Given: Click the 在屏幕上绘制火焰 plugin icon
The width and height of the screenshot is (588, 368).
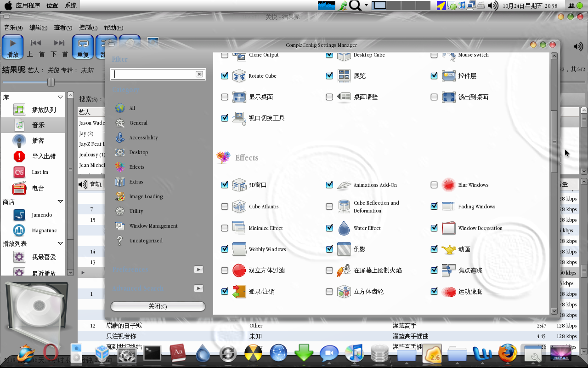Looking at the screenshot, I should pyautogui.click(x=344, y=270).
